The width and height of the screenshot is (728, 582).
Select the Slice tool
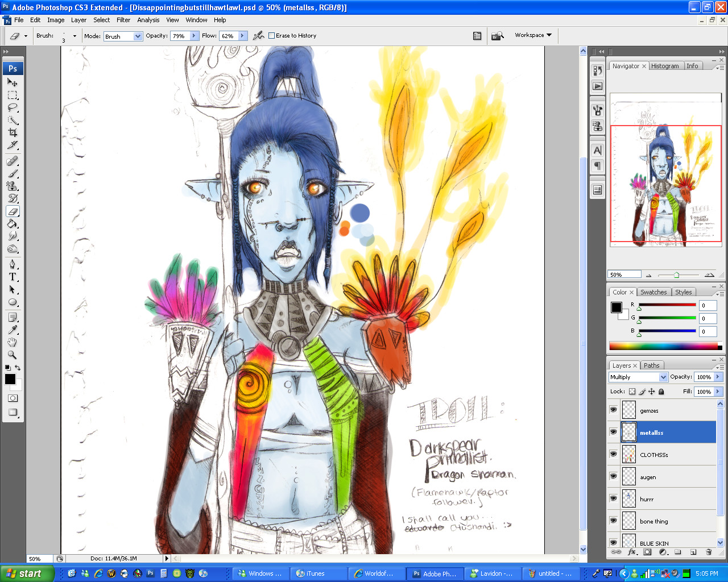(13, 145)
